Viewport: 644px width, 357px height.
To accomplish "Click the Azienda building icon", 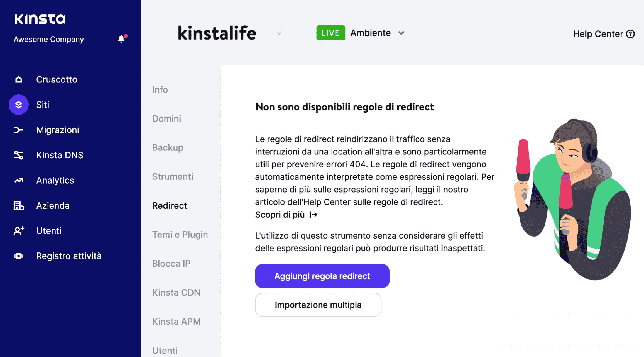I will click(18, 206).
